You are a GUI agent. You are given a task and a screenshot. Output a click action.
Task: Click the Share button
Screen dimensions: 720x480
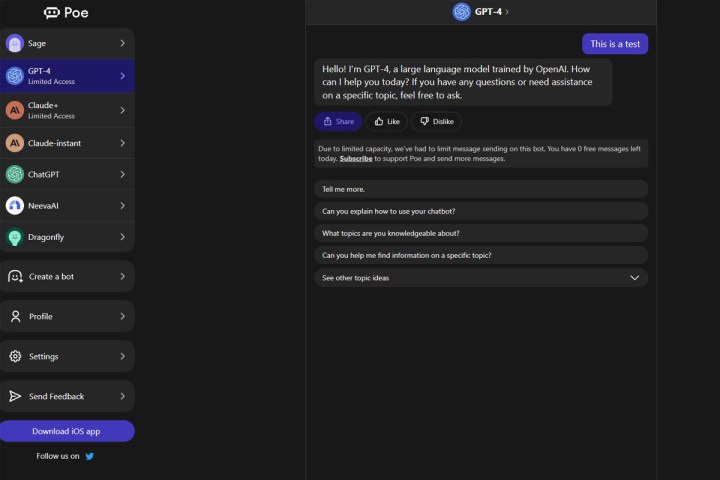338,121
